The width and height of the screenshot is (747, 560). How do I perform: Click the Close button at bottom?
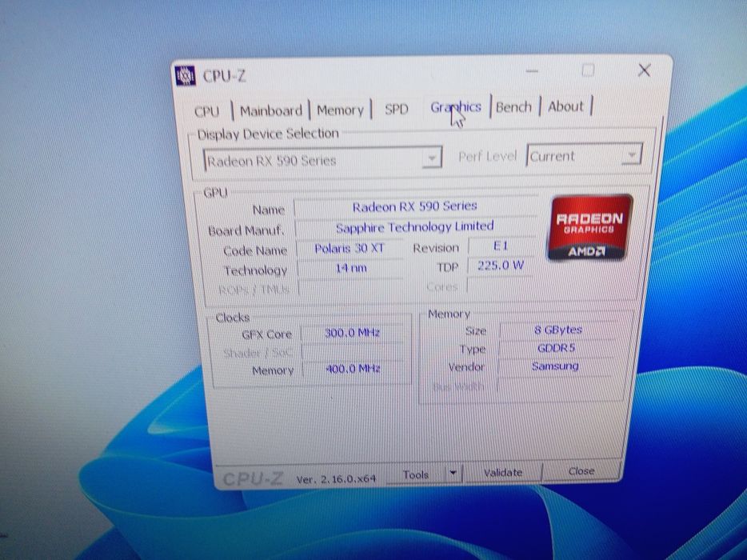point(581,471)
